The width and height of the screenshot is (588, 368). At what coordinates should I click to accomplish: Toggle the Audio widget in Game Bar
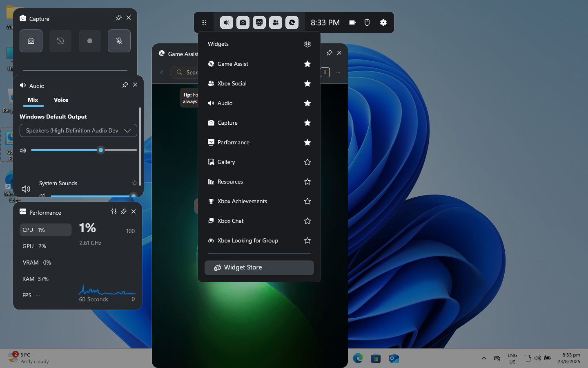coord(227,22)
